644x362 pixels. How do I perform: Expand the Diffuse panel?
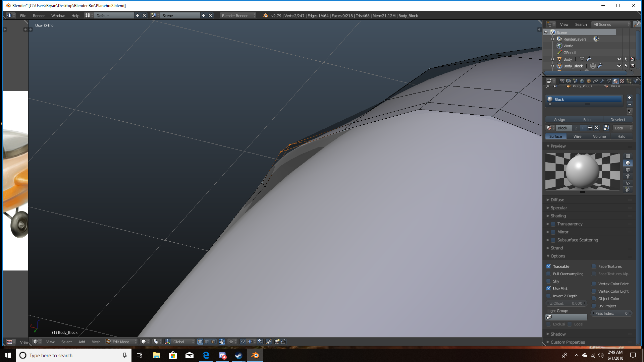pyautogui.click(x=557, y=199)
